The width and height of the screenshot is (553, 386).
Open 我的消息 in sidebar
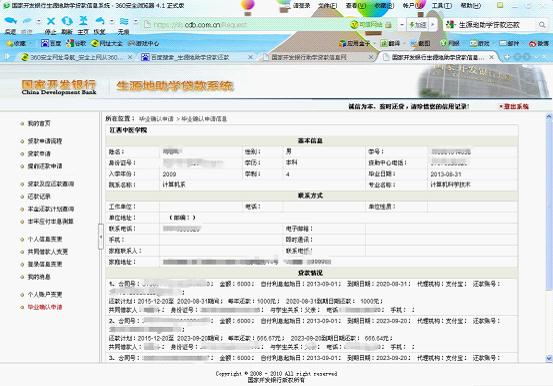point(39,277)
